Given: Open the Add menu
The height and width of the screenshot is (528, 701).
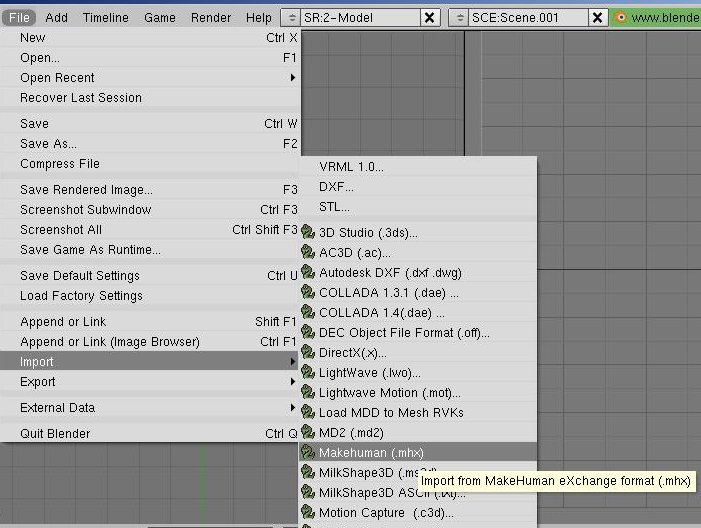Looking at the screenshot, I should click(x=57, y=17).
